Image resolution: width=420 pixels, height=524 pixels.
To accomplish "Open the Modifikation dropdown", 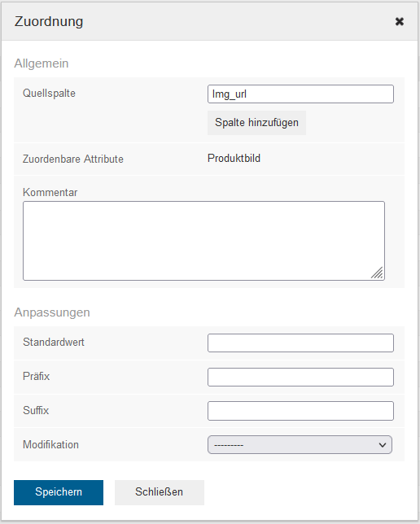I will tap(300, 445).
